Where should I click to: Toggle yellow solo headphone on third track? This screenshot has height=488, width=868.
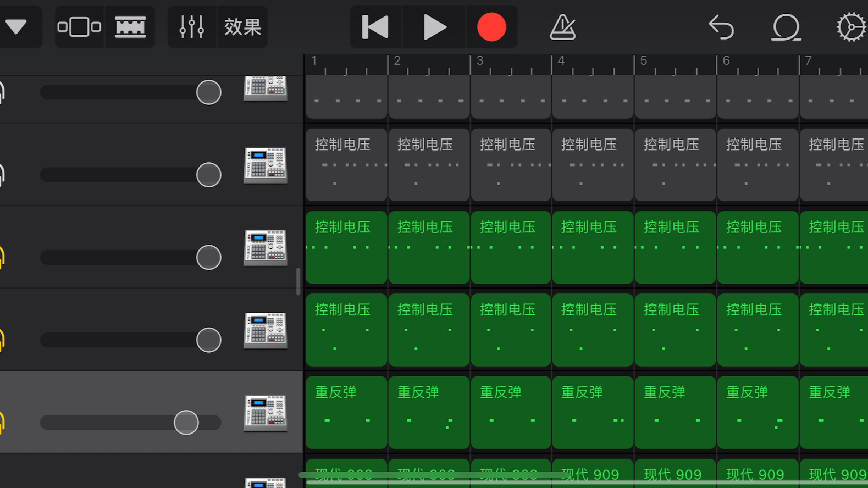click(2, 257)
